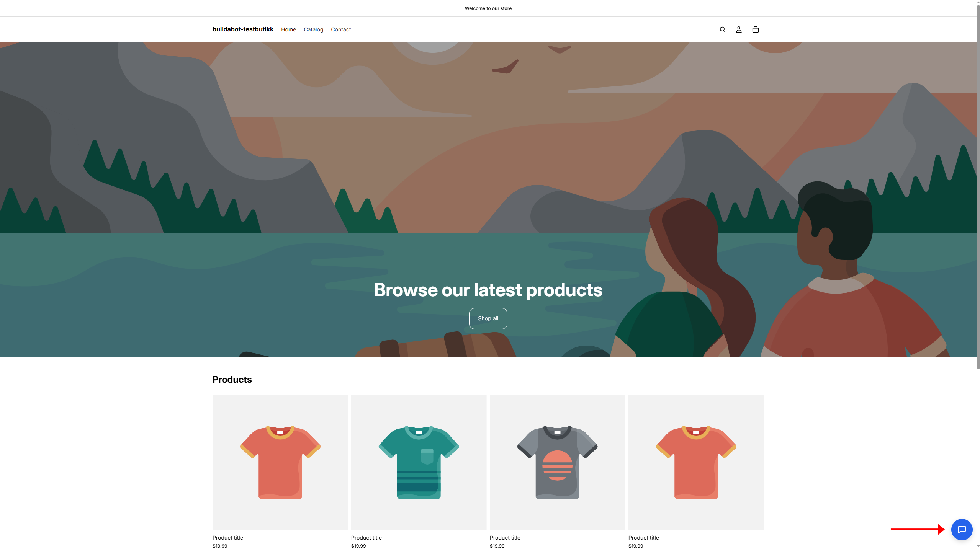Click the Browse our latest products heading
The width and height of the screenshot is (980, 548).
(488, 290)
